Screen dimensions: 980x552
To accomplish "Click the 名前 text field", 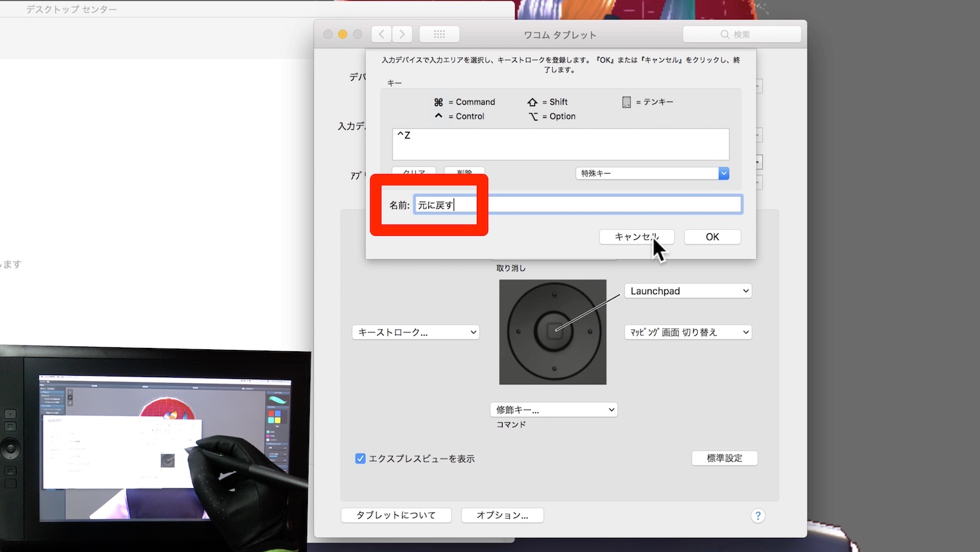I will click(578, 204).
